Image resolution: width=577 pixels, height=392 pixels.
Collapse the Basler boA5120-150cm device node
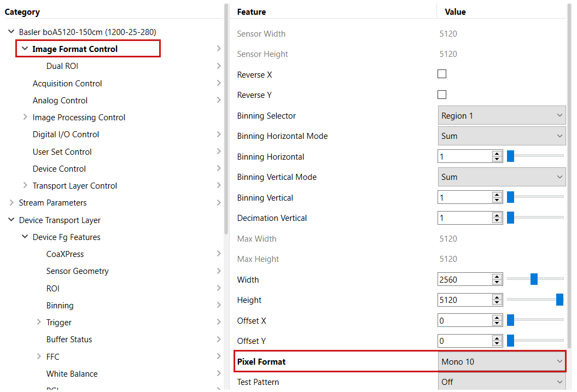(x=11, y=32)
